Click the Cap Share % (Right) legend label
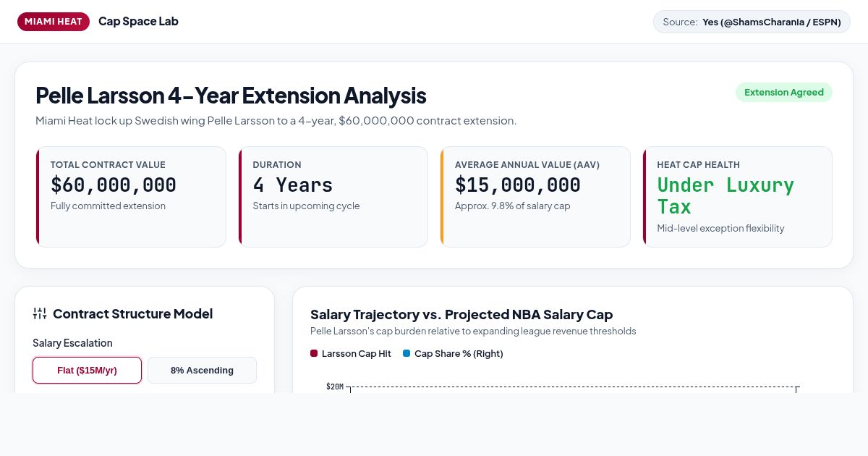The height and width of the screenshot is (456, 868). point(459,353)
